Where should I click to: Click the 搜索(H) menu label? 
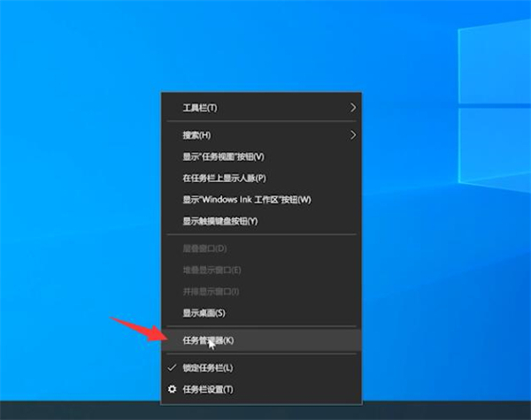[x=196, y=135]
